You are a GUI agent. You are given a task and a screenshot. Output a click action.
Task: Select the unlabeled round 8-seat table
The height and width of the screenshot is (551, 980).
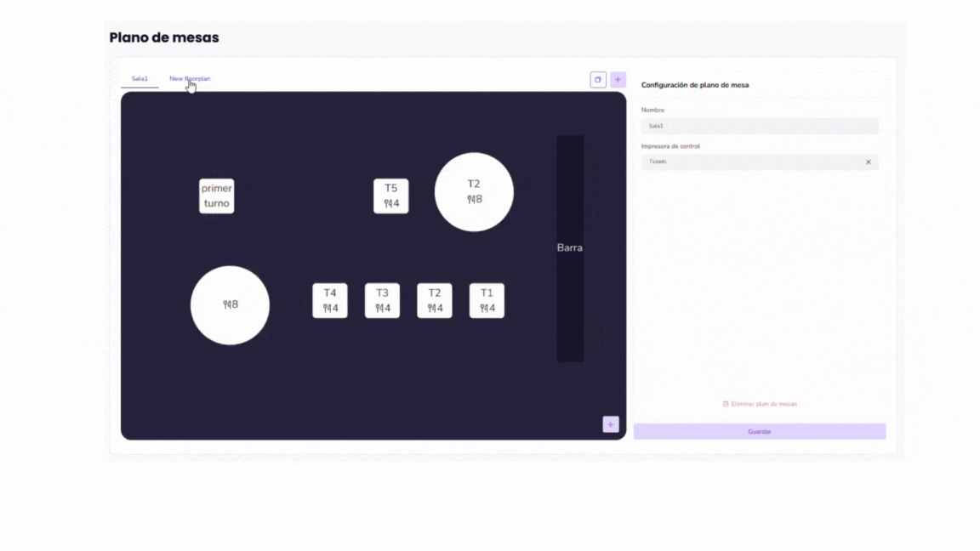tap(230, 305)
